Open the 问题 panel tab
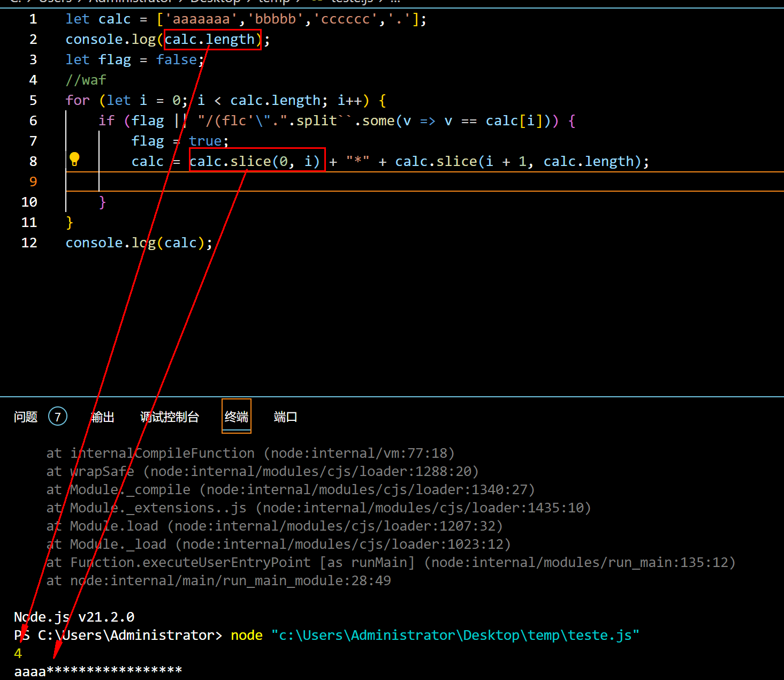784x680 pixels. (x=26, y=417)
